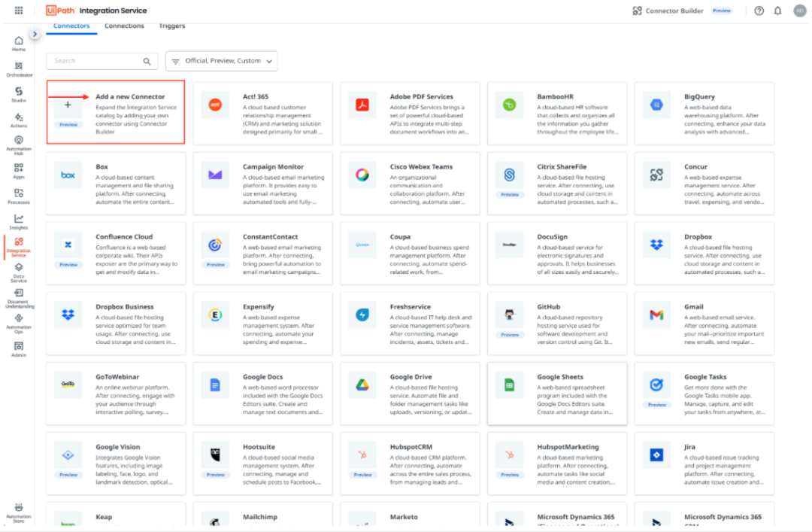Select Integration Service in the sidebar
The height and width of the screenshot is (532, 812).
tap(19, 248)
